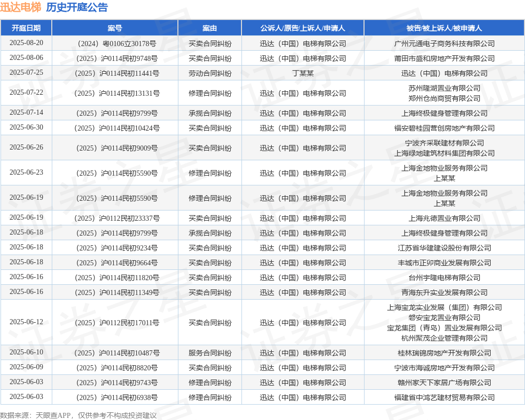Click the plaintiff name 丁某某
Image resolution: width=525 pixels, height=420 pixels.
tap(302, 73)
